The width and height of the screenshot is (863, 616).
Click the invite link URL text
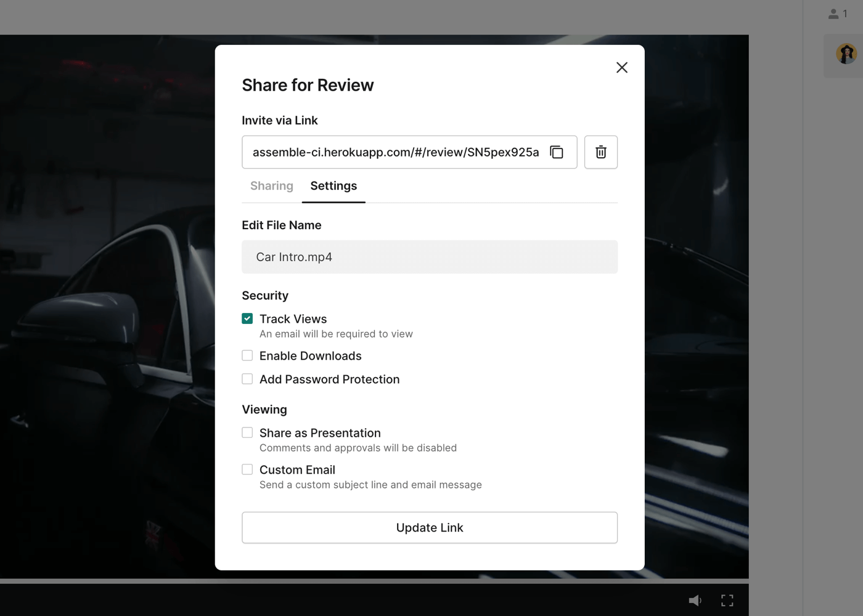click(395, 152)
